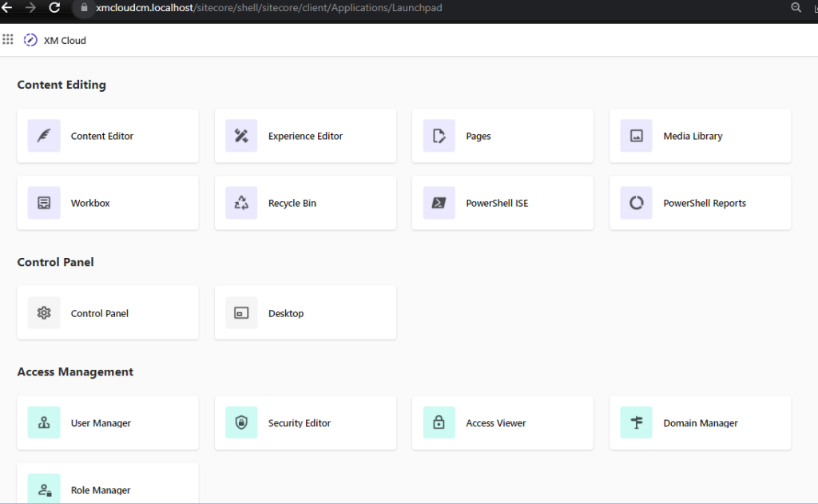Click the Access Viewer lock icon

click(x=439, y=423)
